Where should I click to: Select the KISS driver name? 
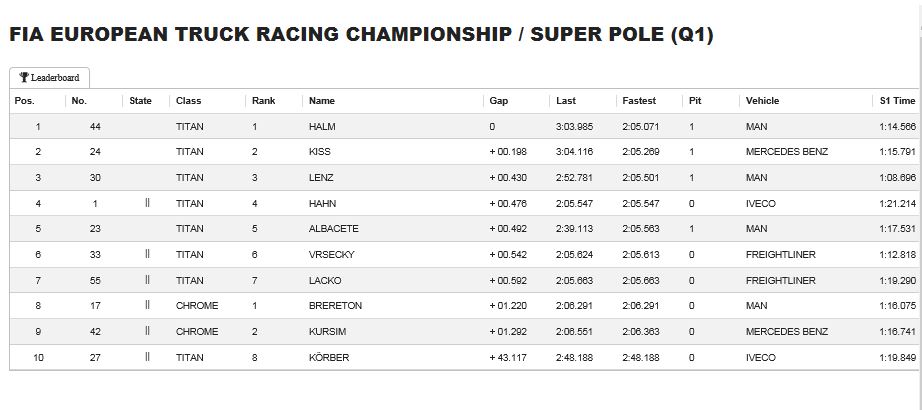pyautogui.click(x=320, y=152)
